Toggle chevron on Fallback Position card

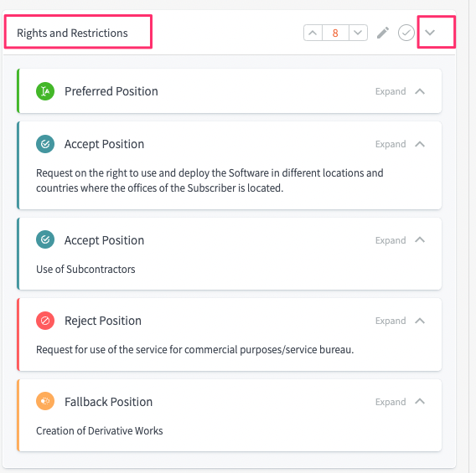pos(420,402)
